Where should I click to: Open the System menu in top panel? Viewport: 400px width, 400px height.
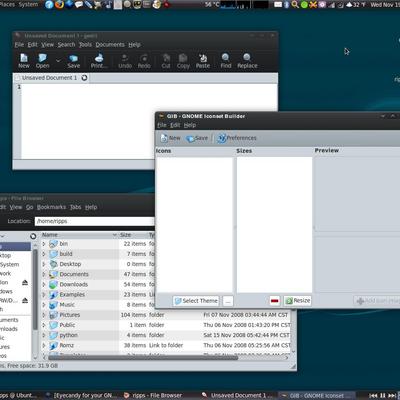pos(28,4)
